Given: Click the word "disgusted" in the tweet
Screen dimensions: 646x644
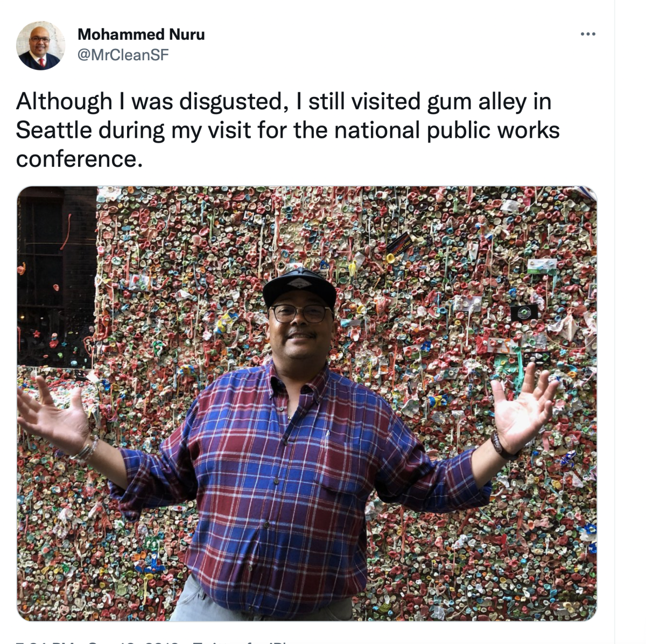Looking at the screenshot, I should [230, 102].
